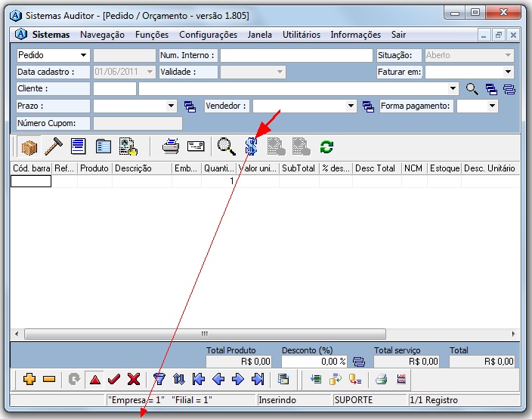Click the Cliente code input field
The image size is (532, 419).
coord(115,89)
